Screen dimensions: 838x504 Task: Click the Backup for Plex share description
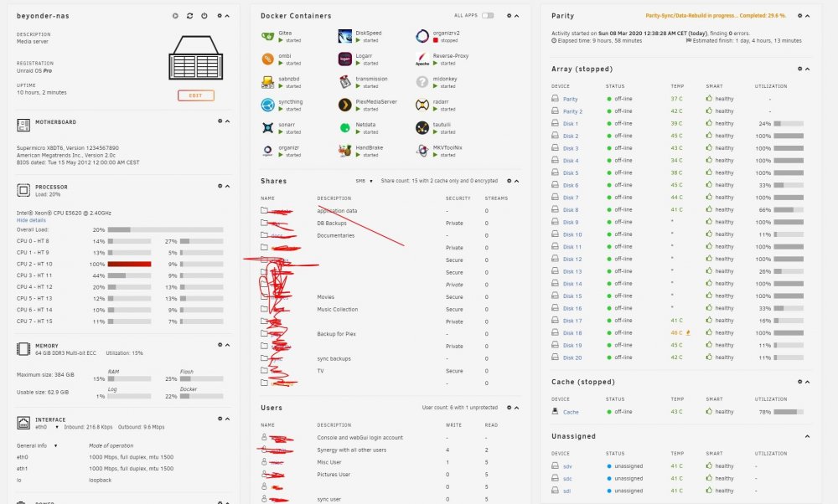336,334
